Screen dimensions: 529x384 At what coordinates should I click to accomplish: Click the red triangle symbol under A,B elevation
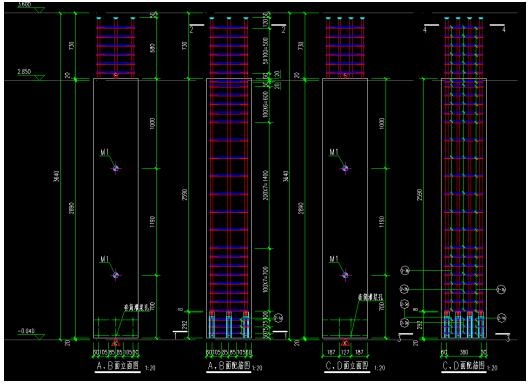(x=115, y=342)
